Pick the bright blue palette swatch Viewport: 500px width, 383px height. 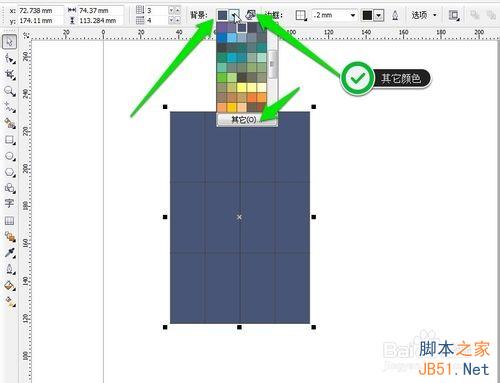point(222,38)
